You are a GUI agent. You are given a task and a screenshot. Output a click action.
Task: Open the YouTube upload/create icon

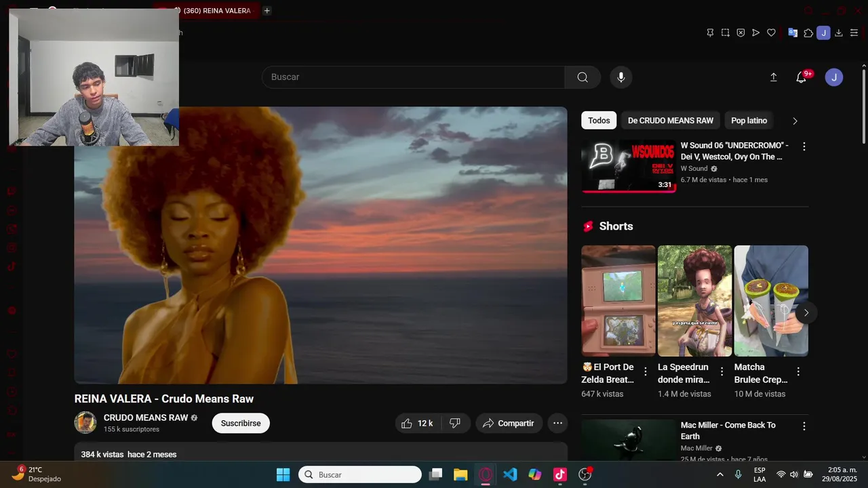pos(773,77)
